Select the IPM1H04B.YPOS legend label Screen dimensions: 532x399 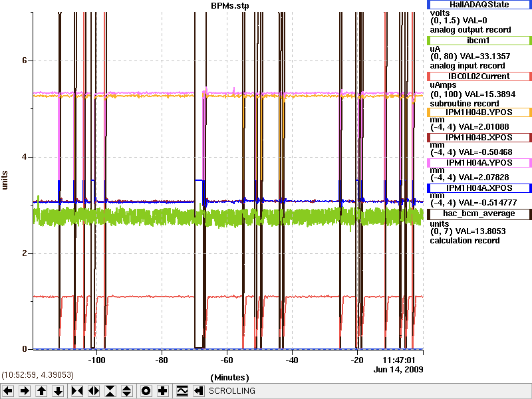pyautogui.click(x=479, y=112)
